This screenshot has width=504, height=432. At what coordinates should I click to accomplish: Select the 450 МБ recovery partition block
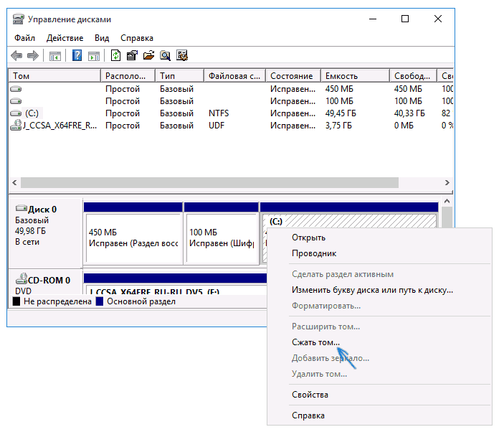pyautogui.click(x=133, y=233)
